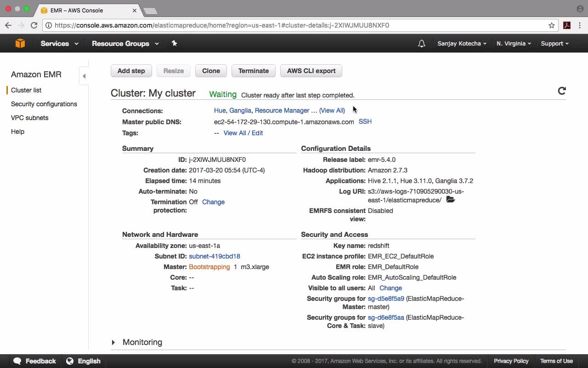The image size is (588, 368).
Task: Open the Resource Manager link
Action: pos(282,110)
